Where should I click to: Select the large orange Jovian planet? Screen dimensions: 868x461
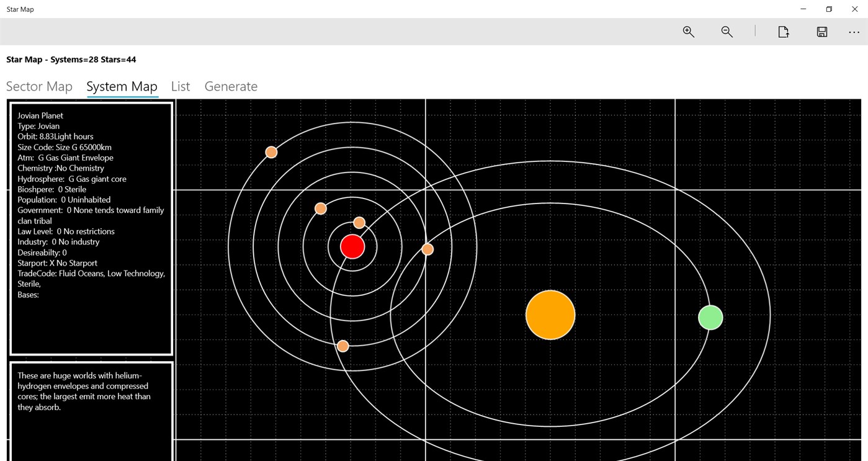click(x=550, y=315)
